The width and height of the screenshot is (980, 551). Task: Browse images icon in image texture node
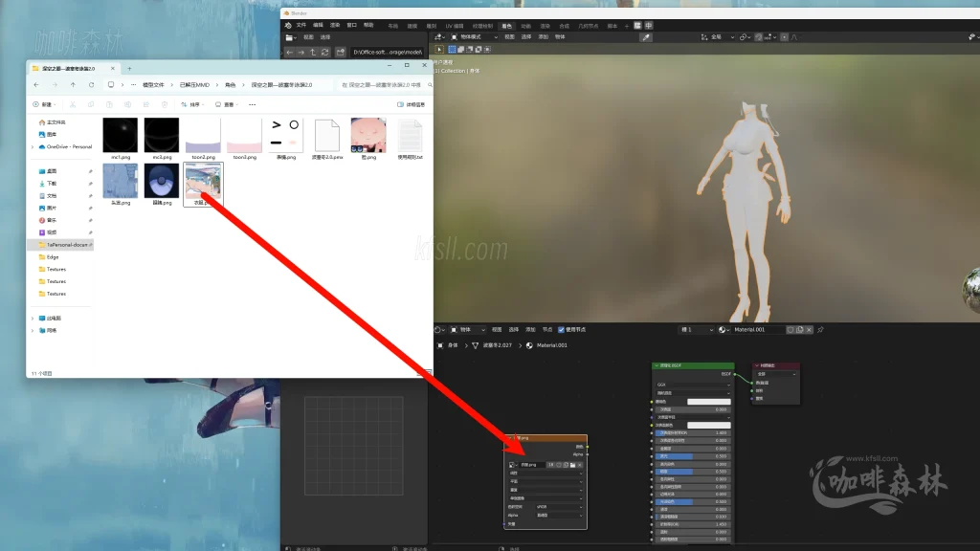pos(513,465)
